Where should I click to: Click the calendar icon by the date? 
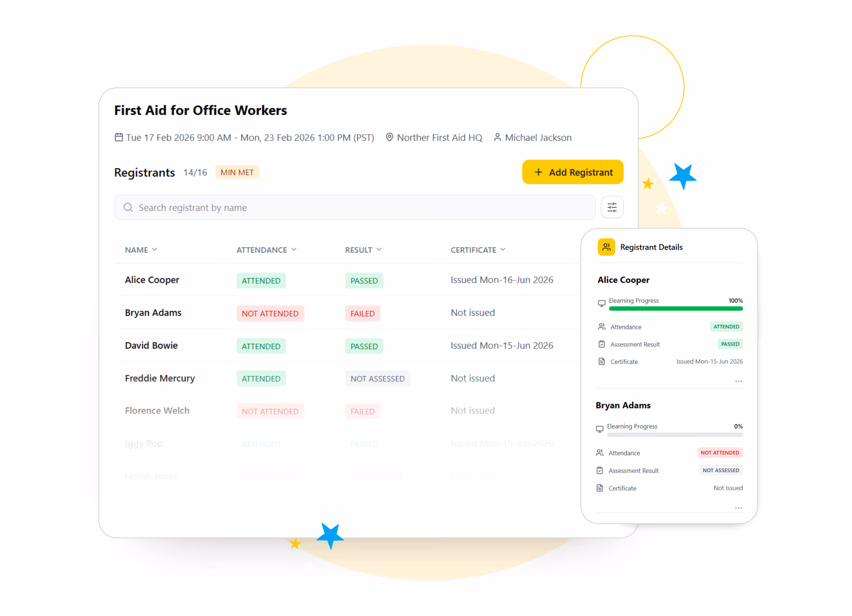tap(119, 137)
